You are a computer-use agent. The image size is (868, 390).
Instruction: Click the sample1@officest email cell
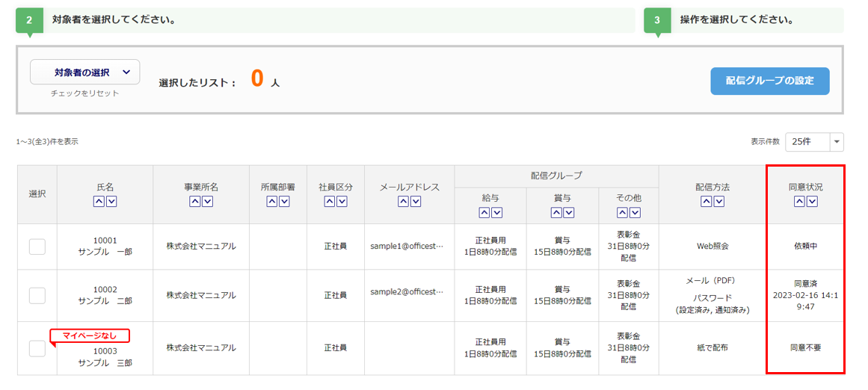407,247
